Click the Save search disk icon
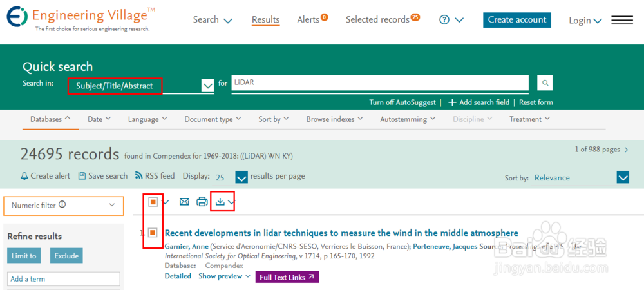This screenshot has width=644, height=290. pyautogui.click(x=82, y=176)
